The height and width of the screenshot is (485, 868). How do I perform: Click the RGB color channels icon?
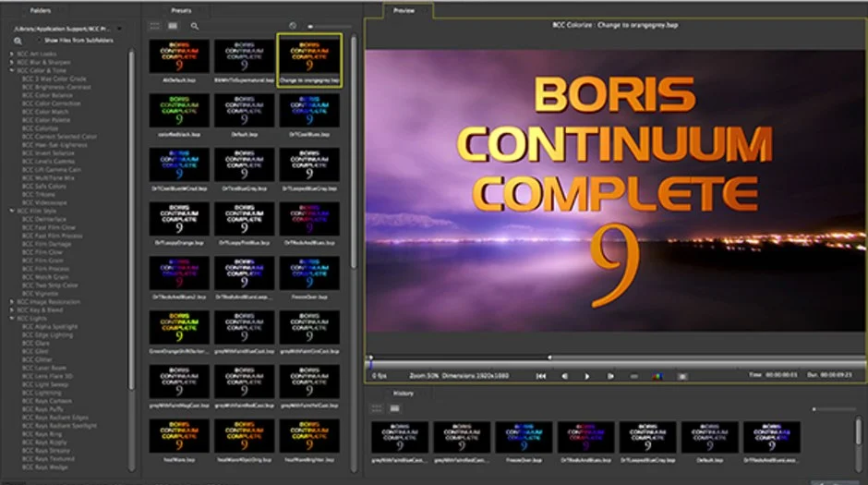click(x=657, y=376)
